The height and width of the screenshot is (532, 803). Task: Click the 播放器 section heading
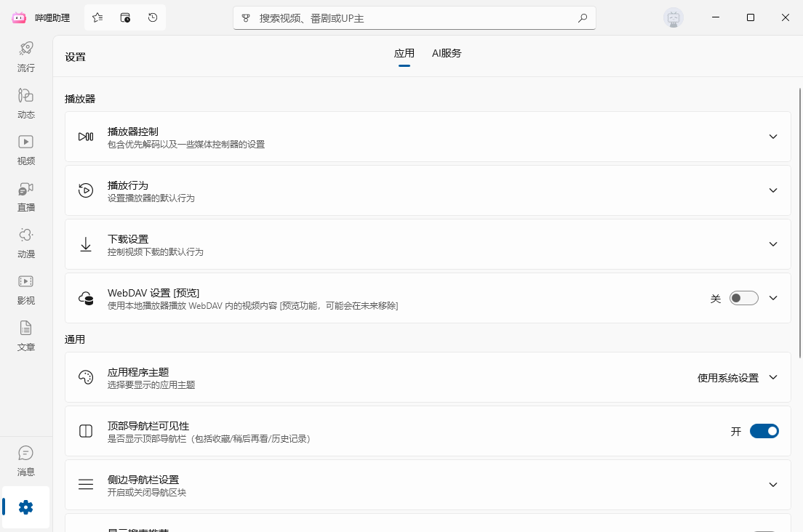point(80,99)
